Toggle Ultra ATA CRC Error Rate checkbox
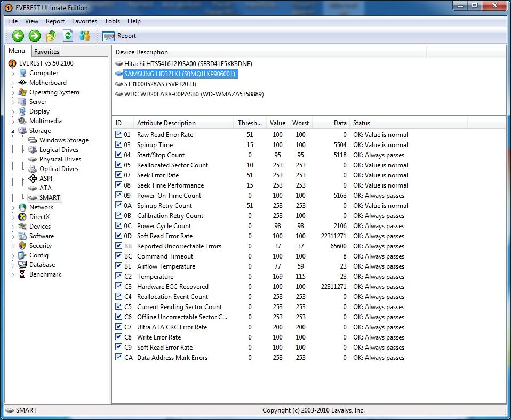 pyautogui.click(x=118, y=327)
